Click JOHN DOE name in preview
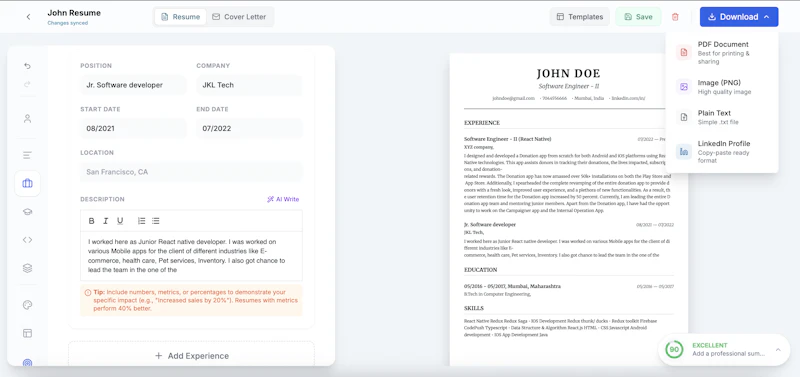 point(568,73)
